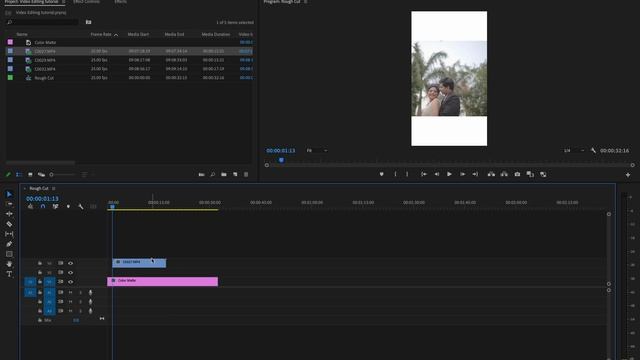Click the timeline wrench settings icon
This screenshot has width=640, height=360.
[81, 207]
